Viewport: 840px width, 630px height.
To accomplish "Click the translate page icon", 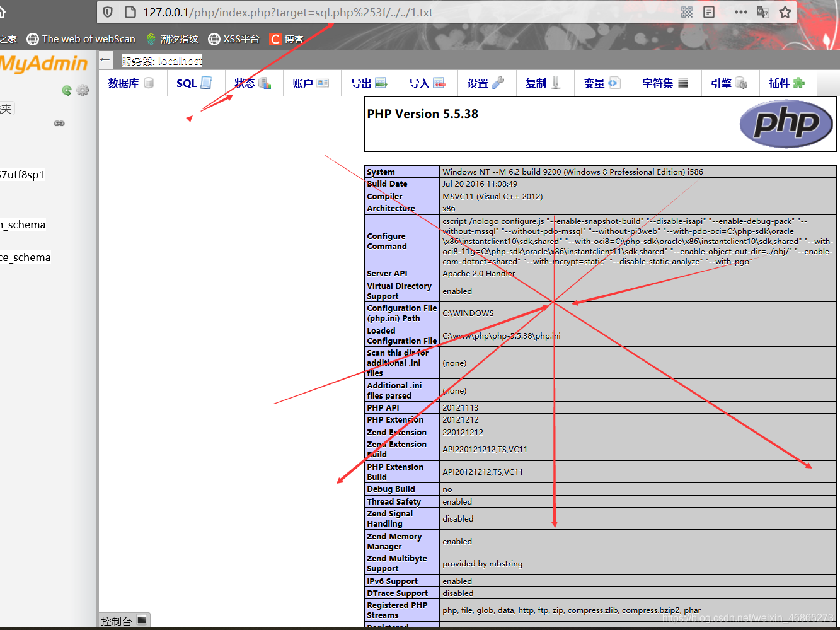I will tap(763, 12).
